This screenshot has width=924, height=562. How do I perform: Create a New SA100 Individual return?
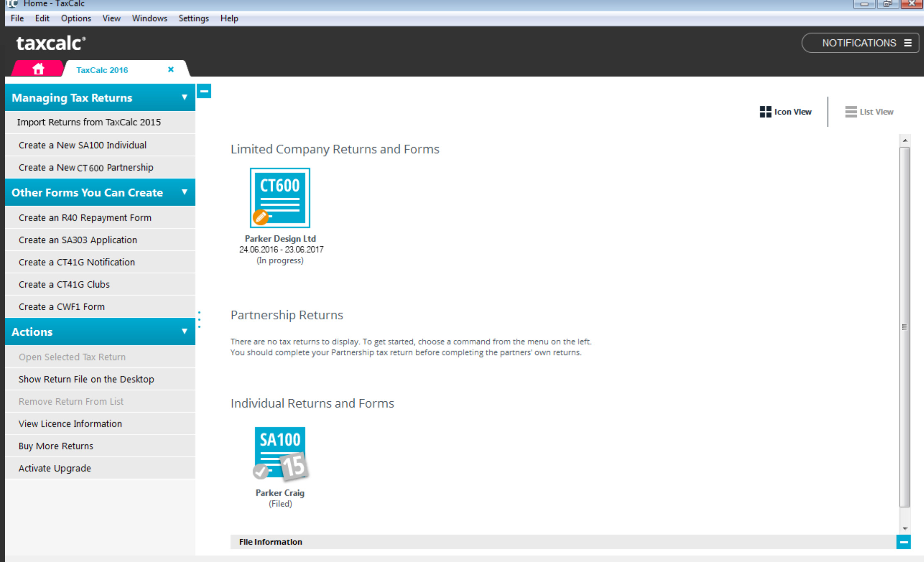click(100, 145)
